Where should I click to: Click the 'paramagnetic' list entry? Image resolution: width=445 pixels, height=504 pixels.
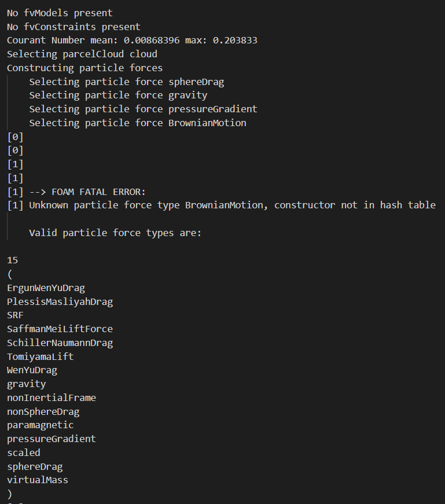pyautogui.click(x=40, y=425)
